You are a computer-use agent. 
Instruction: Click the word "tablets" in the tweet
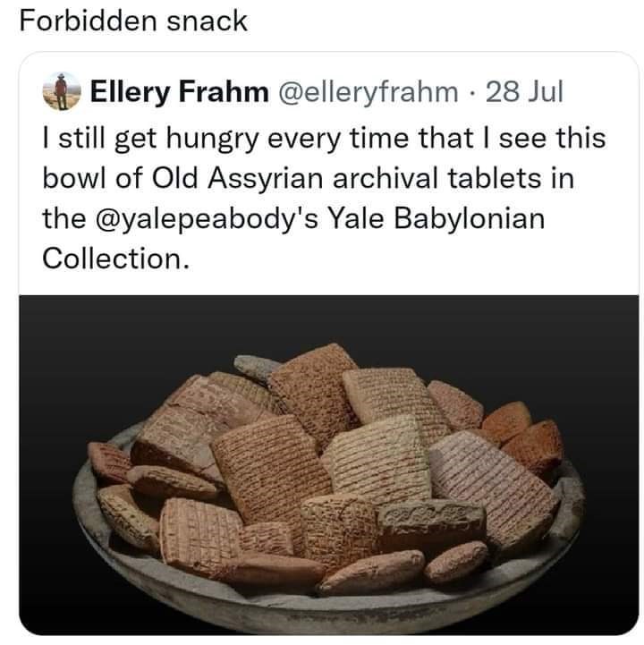(x=498, y=179)
